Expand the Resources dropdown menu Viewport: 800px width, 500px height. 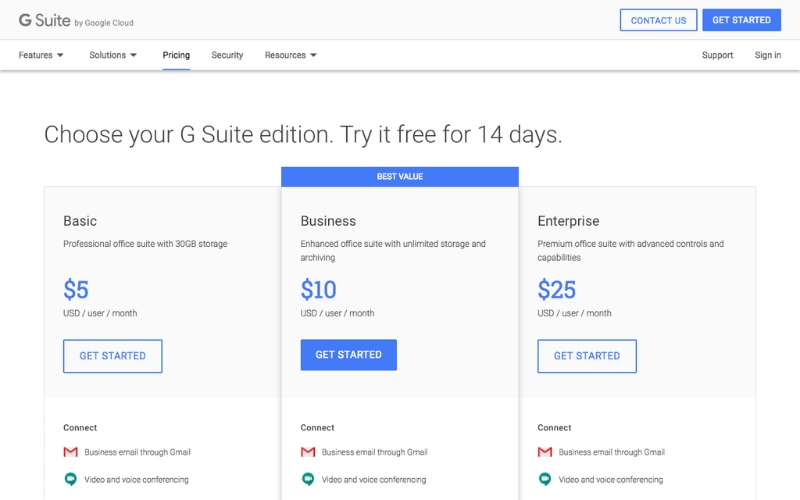tap(290, 55)
